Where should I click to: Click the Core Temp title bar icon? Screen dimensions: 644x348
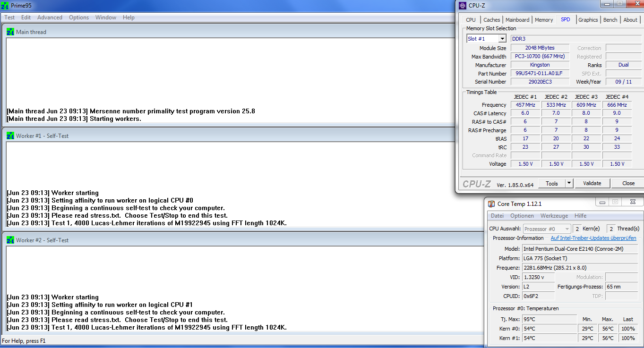(491, 204)
